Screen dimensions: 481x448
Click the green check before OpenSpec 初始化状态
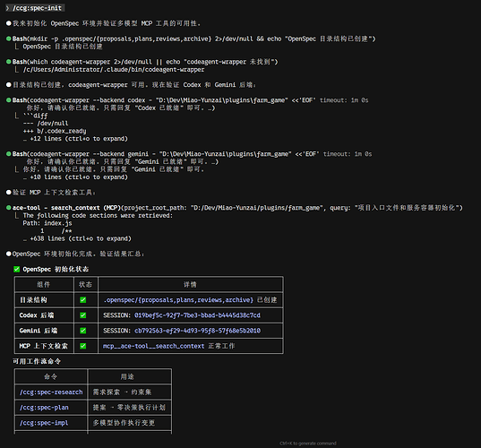(x=16, y=269)
